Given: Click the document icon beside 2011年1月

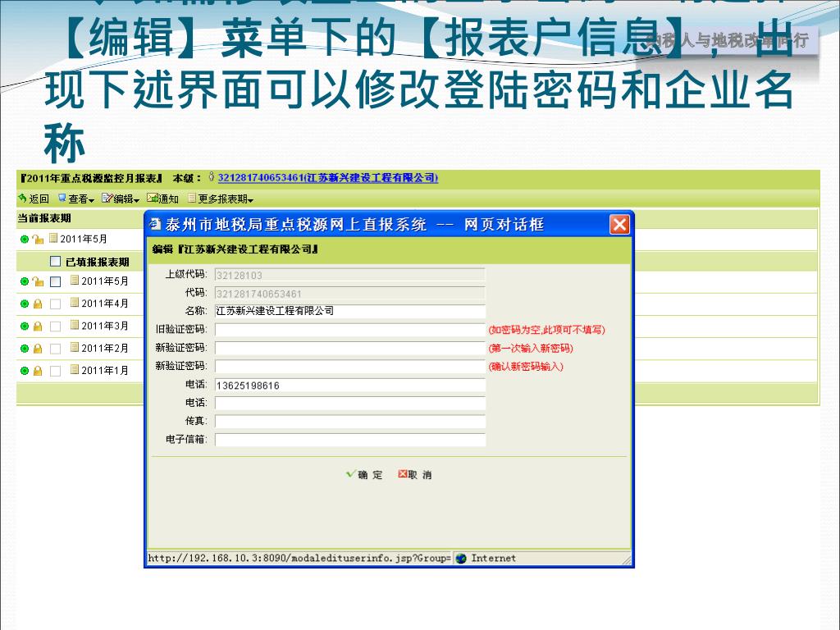Looking at the screenshot, I should (x=75, y=370).
